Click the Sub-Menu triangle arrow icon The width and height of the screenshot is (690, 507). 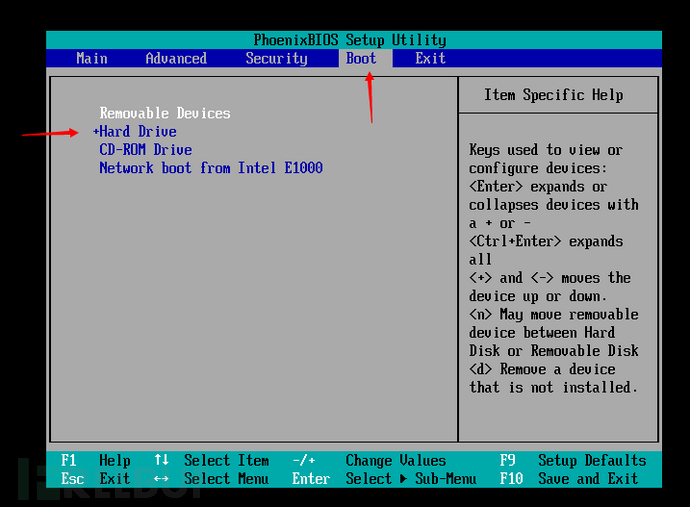(404, 479)
